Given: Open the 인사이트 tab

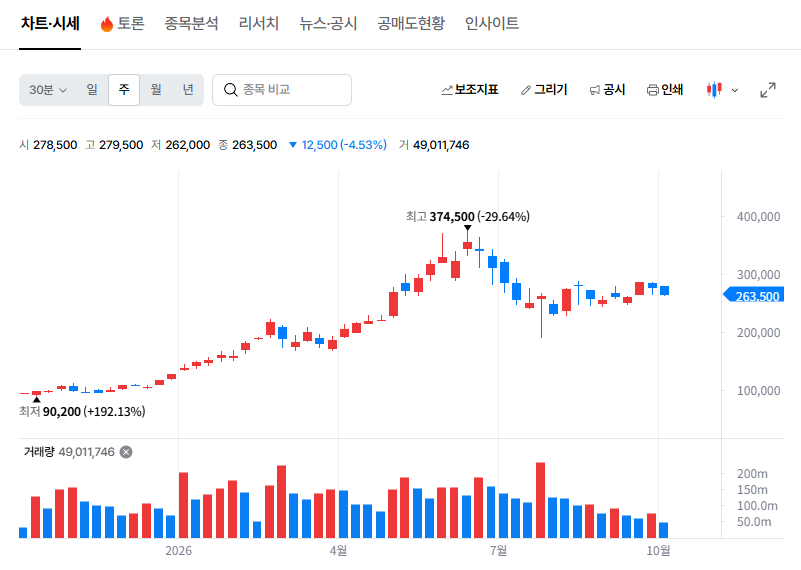Looking at the screenshot, I should point(491,23).
